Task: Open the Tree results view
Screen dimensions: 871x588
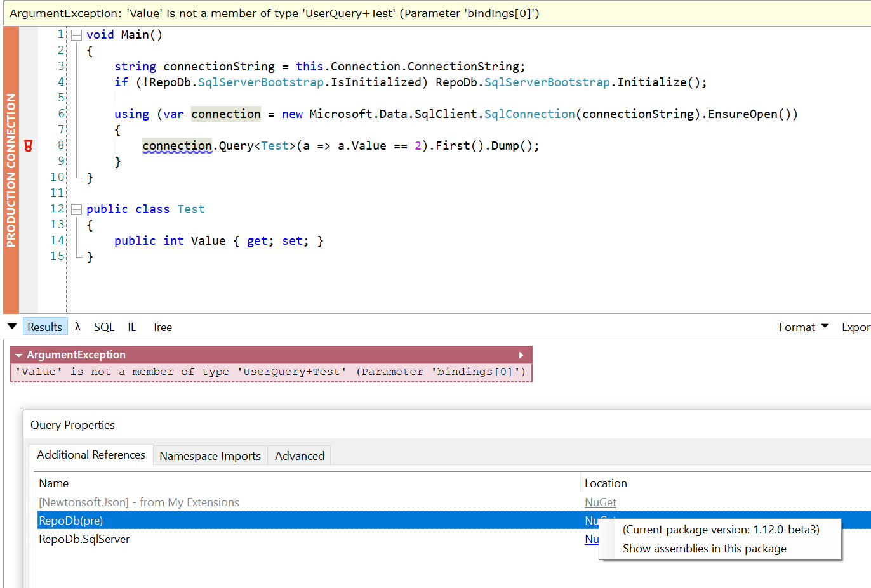Action: [x=162, y=327]
